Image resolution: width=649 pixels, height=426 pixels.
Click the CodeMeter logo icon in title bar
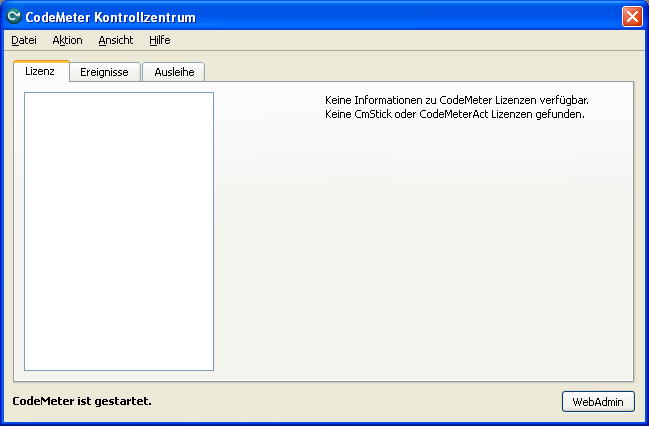tap(14, 17)
